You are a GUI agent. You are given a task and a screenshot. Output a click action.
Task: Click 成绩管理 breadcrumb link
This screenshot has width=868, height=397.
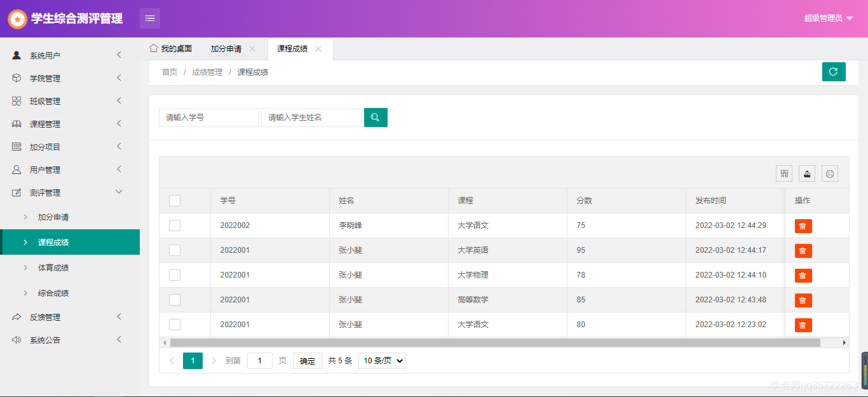[207, 72]
